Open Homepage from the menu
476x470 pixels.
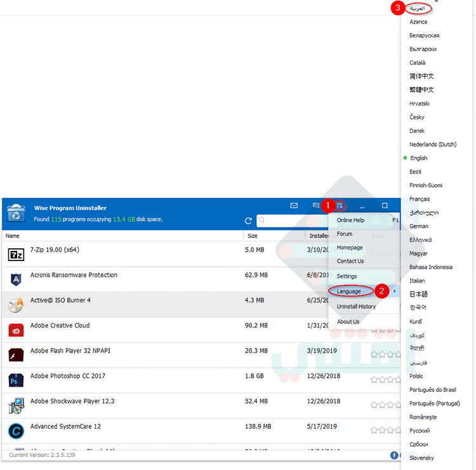[x=350, y=248]
